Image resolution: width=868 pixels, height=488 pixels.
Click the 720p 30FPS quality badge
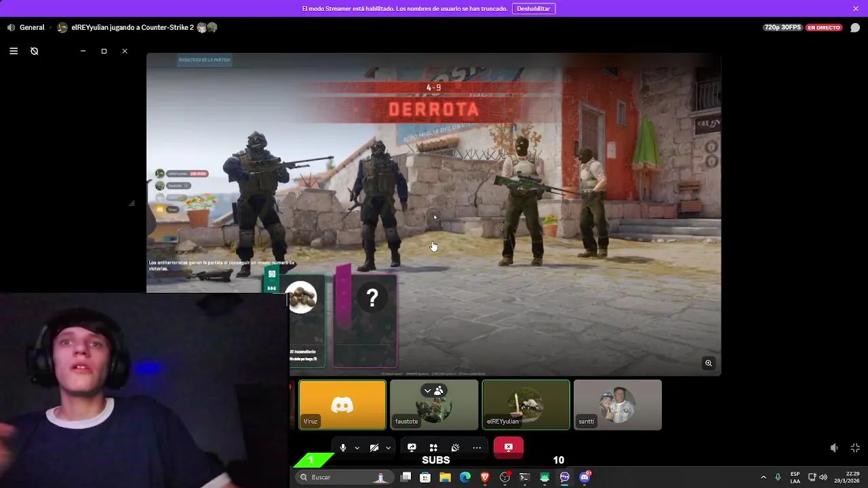coord(783,28)
